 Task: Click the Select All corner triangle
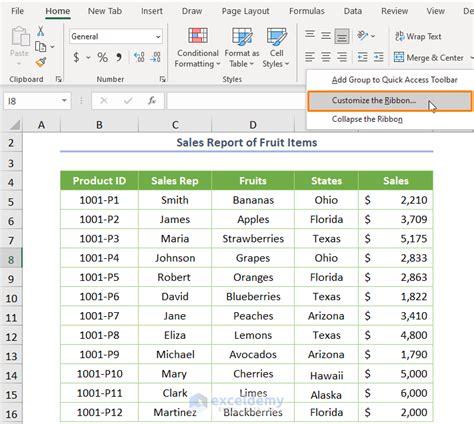(15, 125)
